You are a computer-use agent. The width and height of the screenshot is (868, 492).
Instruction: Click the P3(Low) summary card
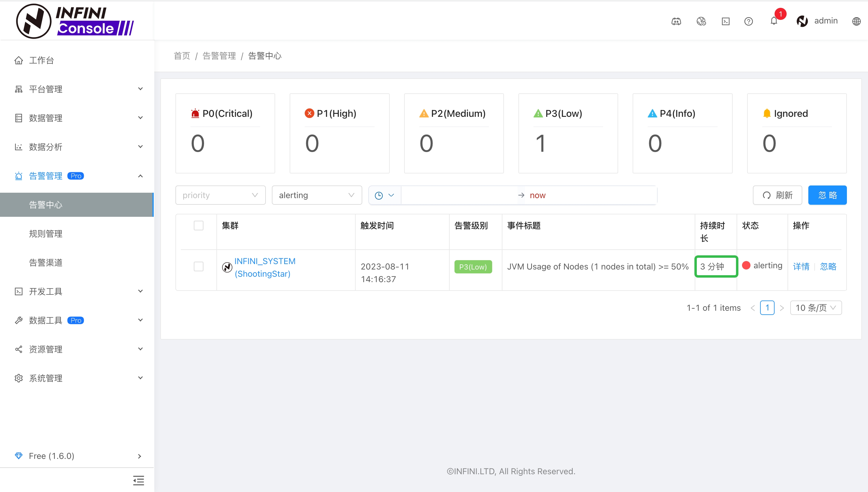(x=568, y=133)
